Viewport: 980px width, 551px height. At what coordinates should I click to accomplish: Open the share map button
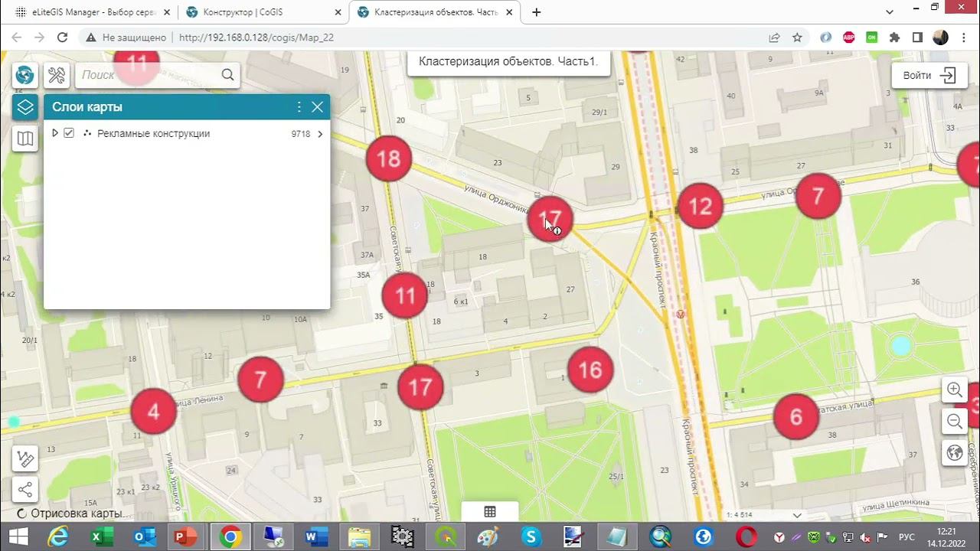[25, 490]
